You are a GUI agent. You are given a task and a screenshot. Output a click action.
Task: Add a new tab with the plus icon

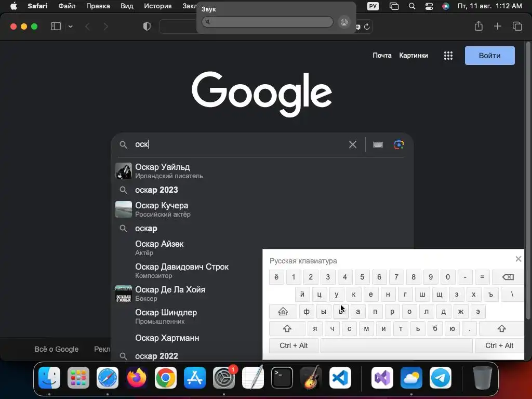coord(497,26)
